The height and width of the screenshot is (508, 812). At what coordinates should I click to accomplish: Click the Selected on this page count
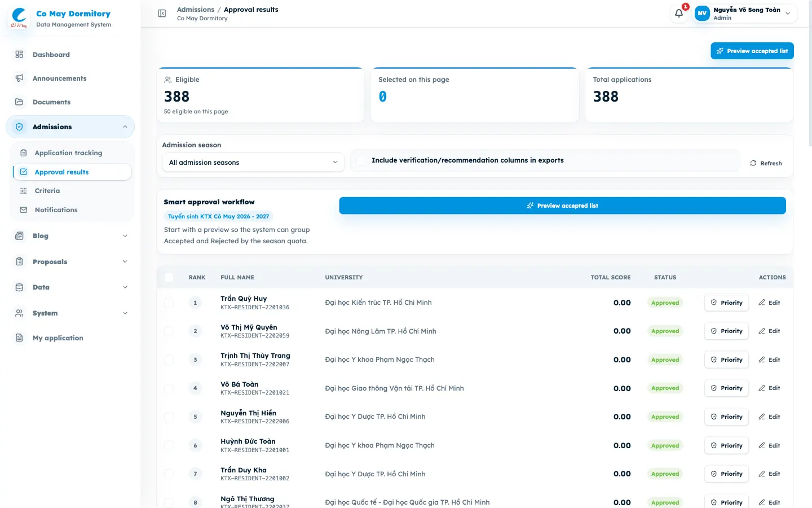tap(383, 97)
